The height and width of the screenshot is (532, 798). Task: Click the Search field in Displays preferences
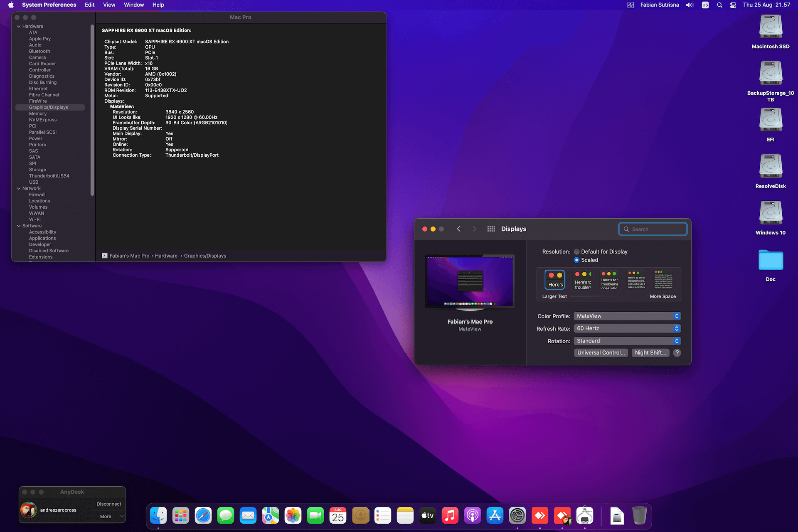point(653,229)
